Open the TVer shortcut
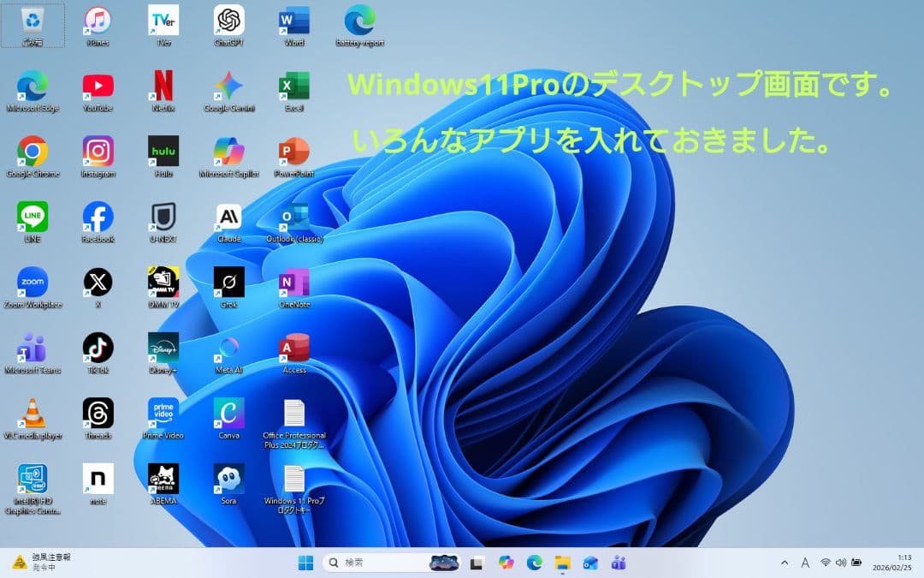This screenshot has width=924, height=578. [163, 26]
